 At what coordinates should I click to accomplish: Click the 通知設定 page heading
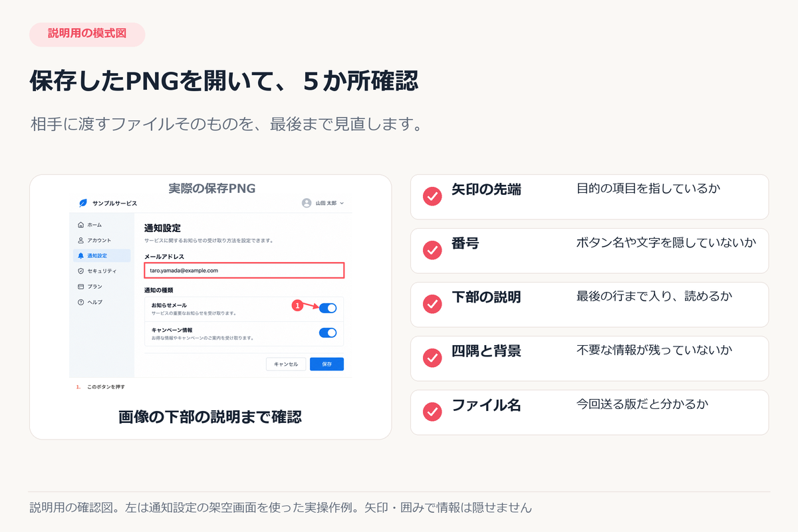tap(163, 228)
